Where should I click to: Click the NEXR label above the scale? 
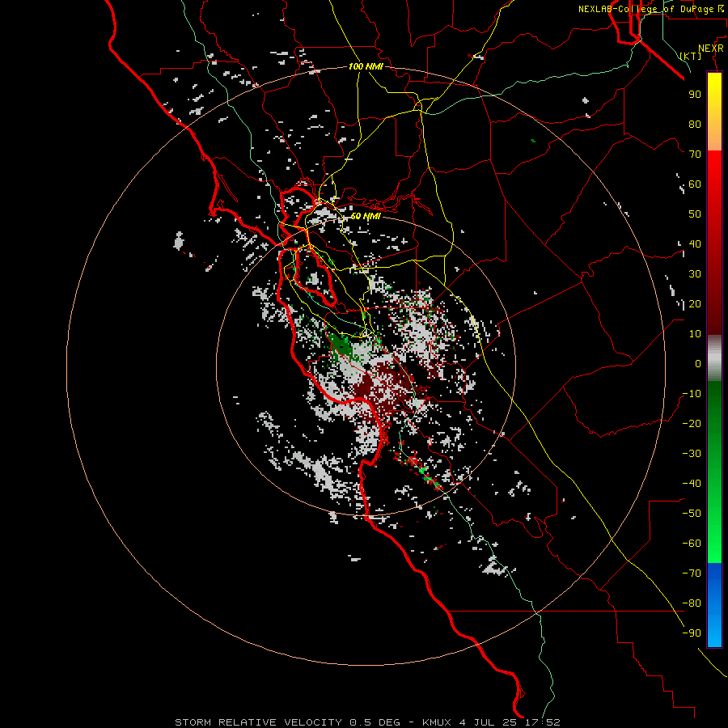click(711, 49)
